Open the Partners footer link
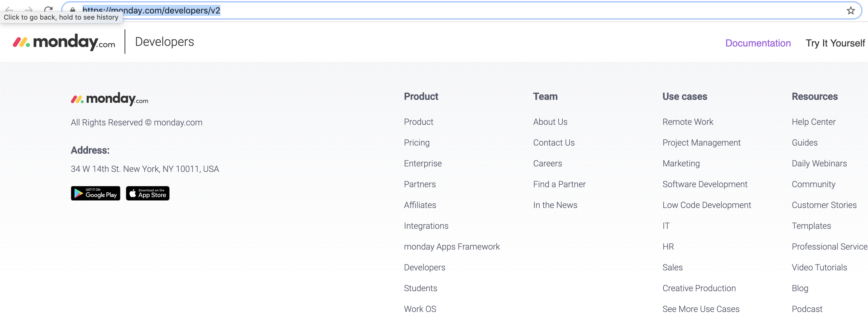 (420, 184)
